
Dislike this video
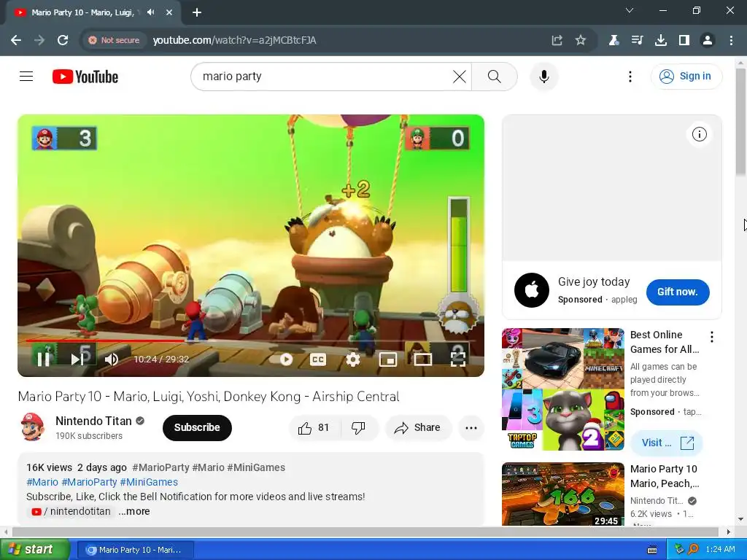[359, 427]
